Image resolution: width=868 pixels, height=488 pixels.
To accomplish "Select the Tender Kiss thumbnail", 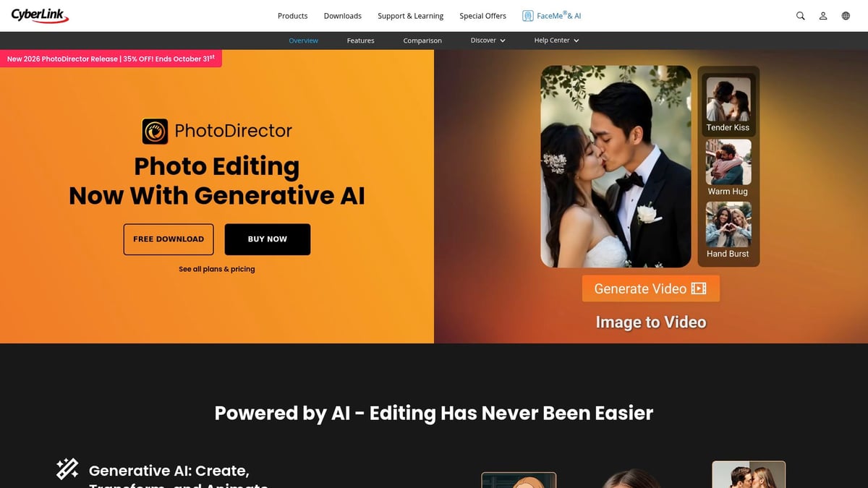I will [x=728, y=102].
